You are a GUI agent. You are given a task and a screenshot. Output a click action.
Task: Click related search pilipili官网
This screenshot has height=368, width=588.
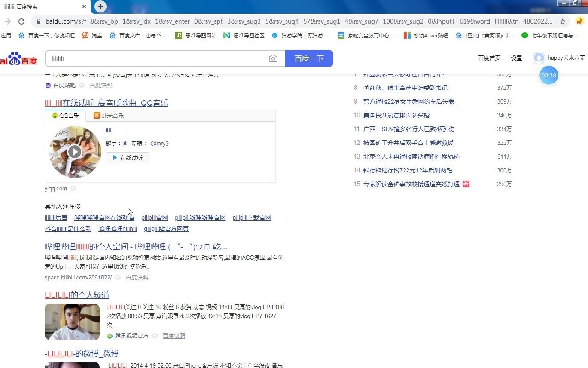click(x=155, y=218)
